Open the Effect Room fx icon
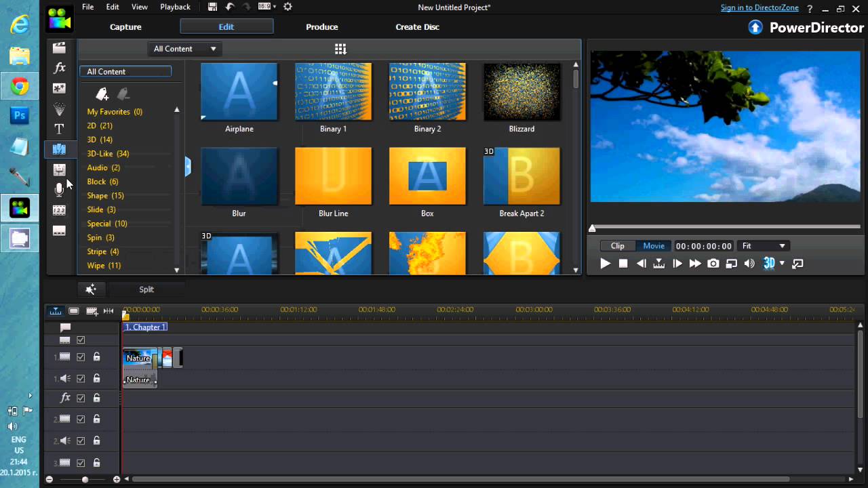The image size is (868, 488). (60, 68)
